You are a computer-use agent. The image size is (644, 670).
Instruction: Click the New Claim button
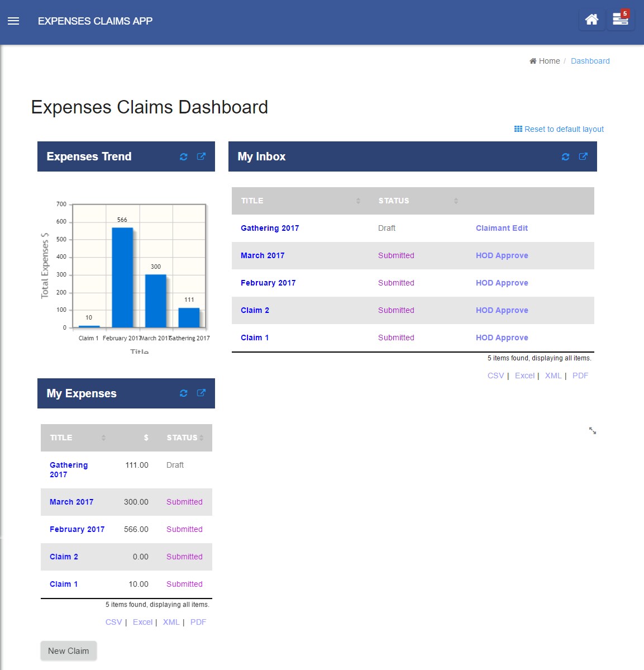tap(68, 651)
